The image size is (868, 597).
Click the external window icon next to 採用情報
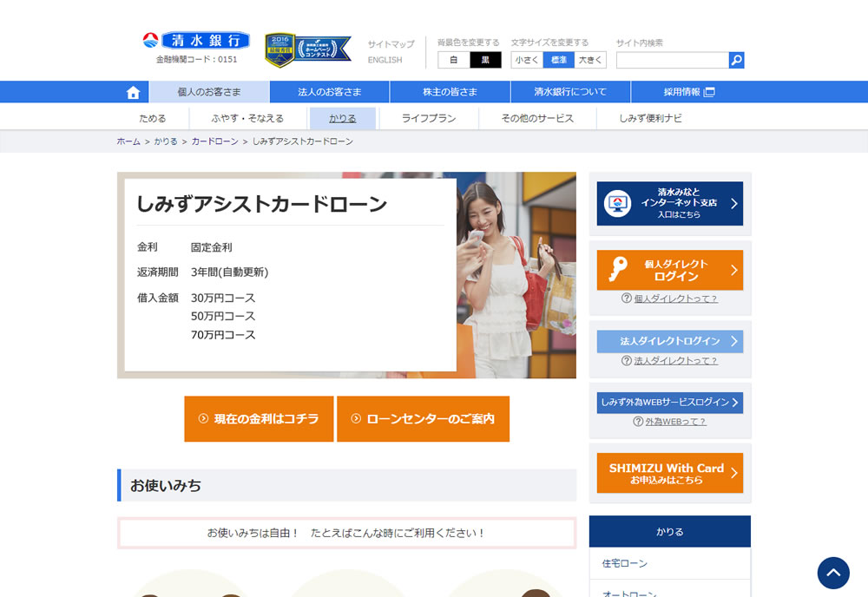coord(709,92)
